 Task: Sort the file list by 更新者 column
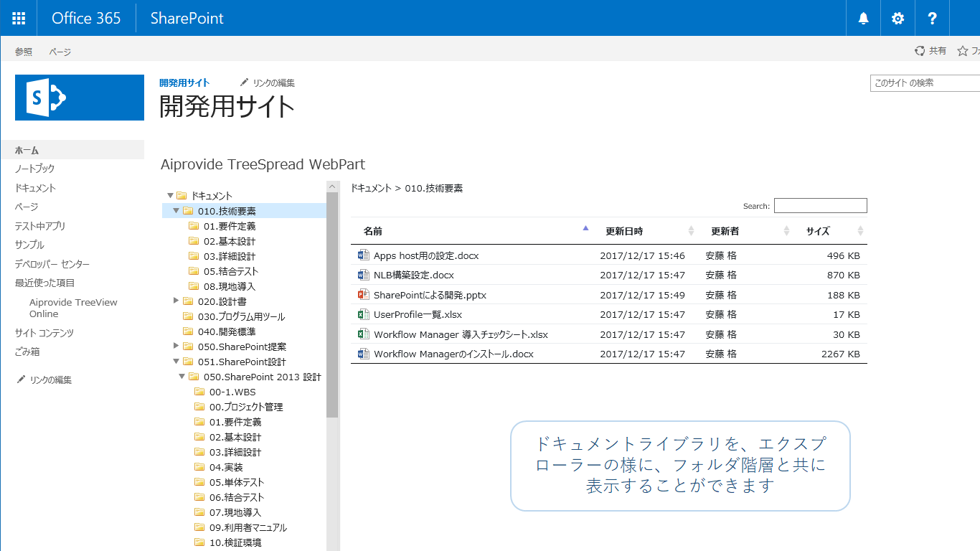[x=746, y=231]
